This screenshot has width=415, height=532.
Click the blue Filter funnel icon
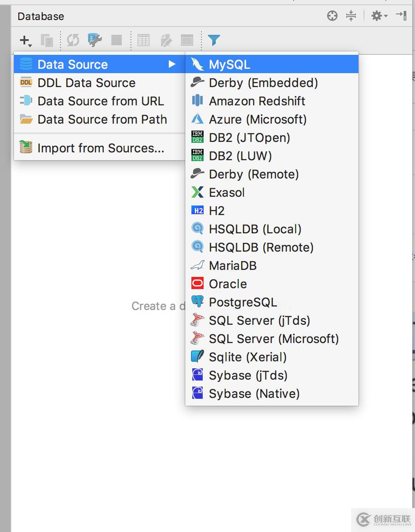coord(214,40)
